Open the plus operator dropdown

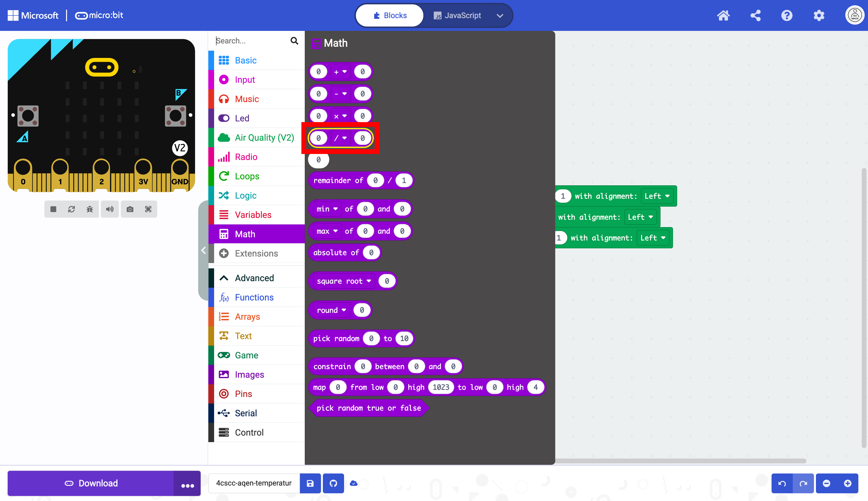(340, 72)
